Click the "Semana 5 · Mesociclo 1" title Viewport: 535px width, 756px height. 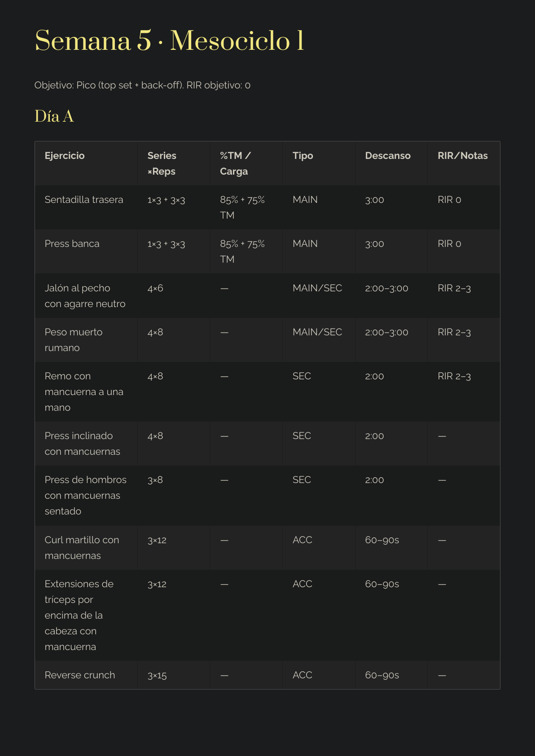coord(169,40)
